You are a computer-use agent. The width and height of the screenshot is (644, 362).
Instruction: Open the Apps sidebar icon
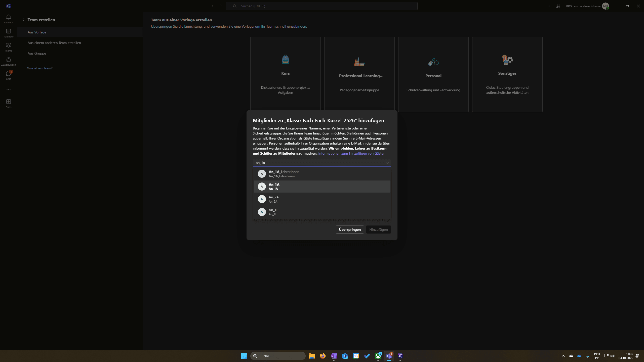pyautogui.click(x=8, y=103)
